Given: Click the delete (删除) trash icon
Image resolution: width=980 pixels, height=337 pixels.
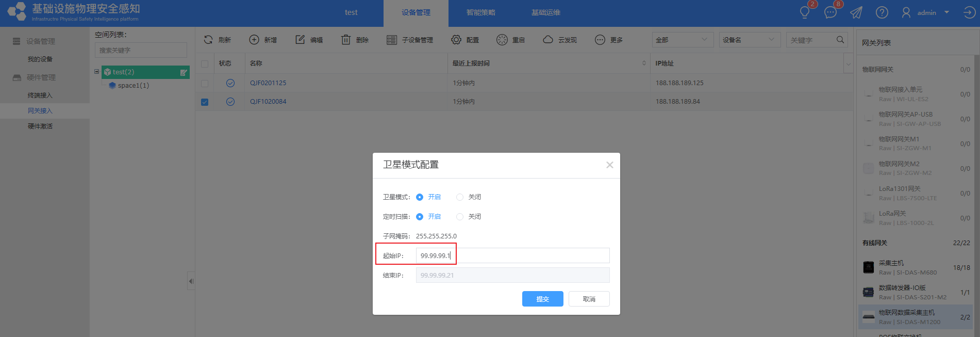Looking at the screenshot, I should pos(346,40).
